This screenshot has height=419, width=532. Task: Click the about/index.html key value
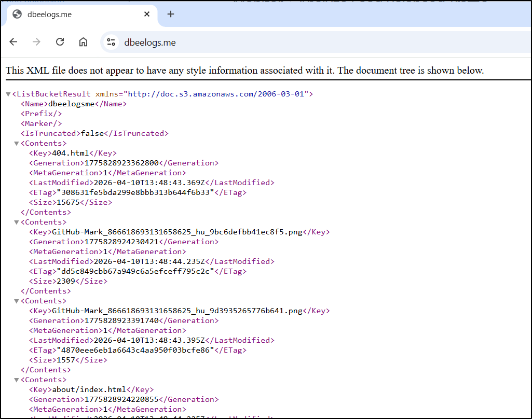pyautogui.click(x=89, y=389)
